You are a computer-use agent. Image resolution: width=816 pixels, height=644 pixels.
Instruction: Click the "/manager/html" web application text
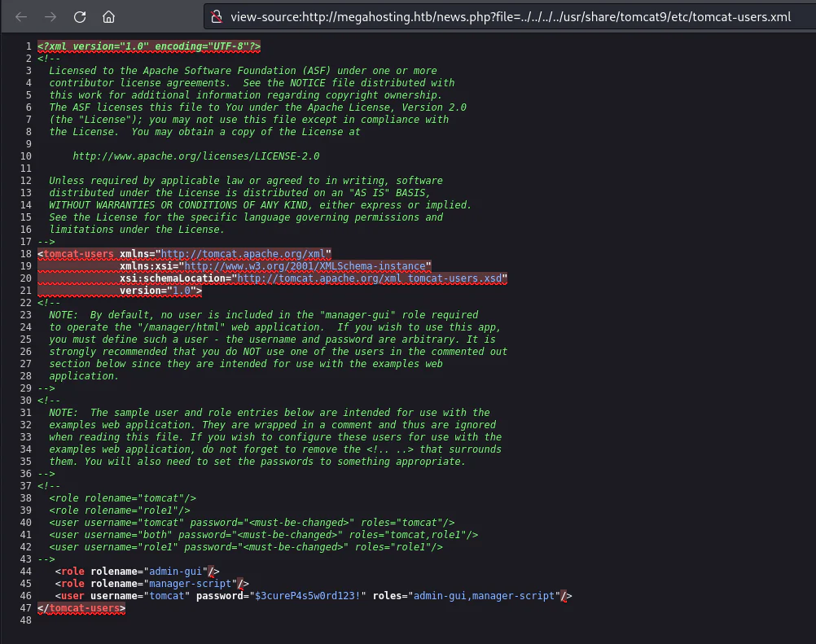(182, 327)
